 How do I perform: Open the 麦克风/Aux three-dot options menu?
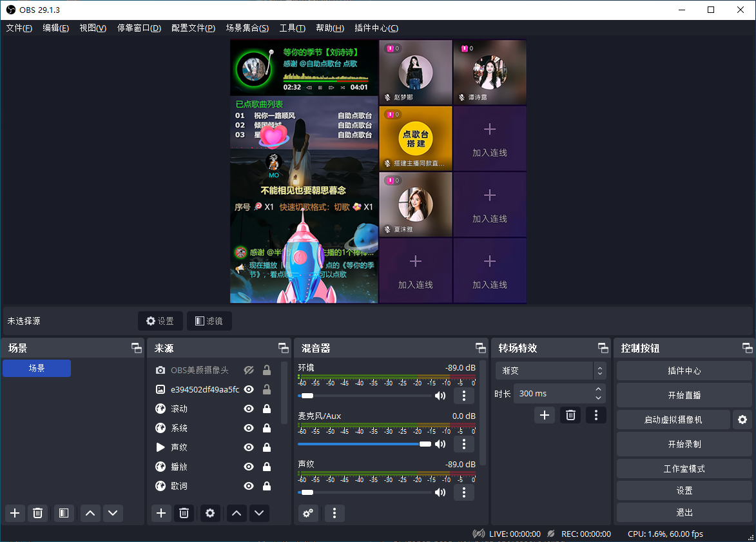click(x=463, y=444)
